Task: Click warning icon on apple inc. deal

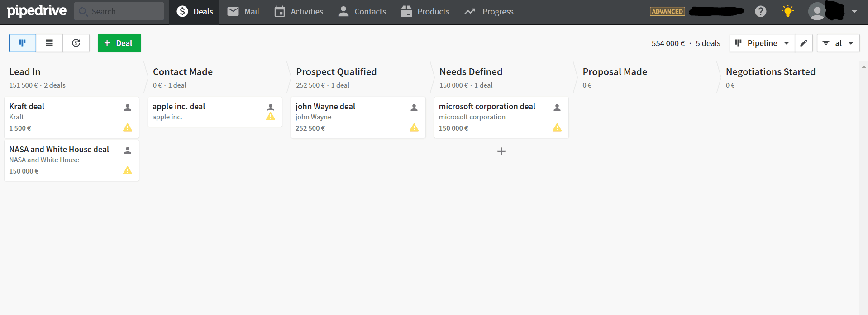Action: [271, 117]
